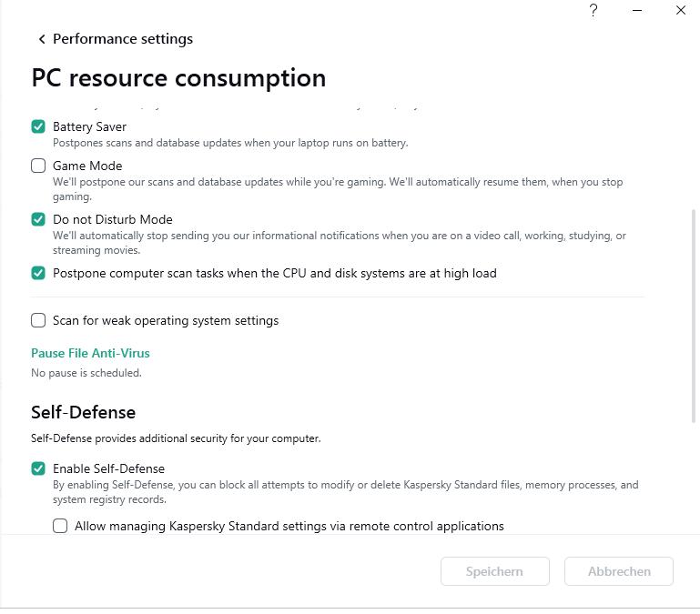Click the Abbrechen button
The image size is (700, 614).
click(619, 571)
